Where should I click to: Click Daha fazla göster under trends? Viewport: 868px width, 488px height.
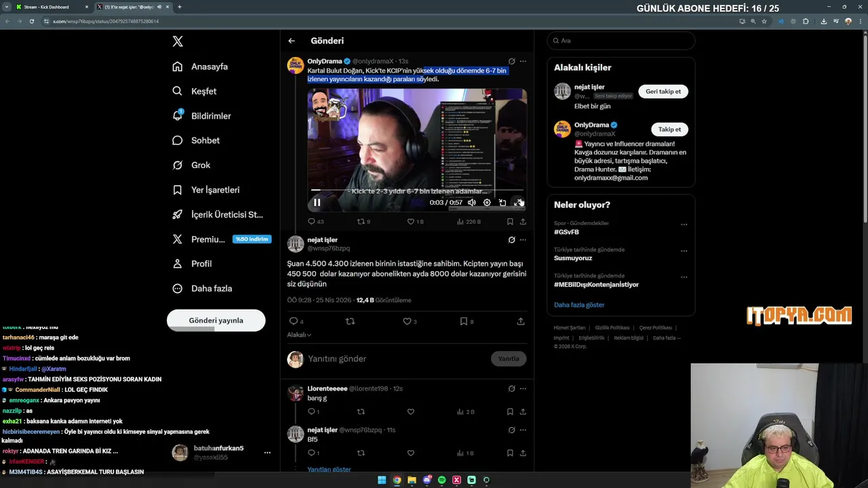579,305
